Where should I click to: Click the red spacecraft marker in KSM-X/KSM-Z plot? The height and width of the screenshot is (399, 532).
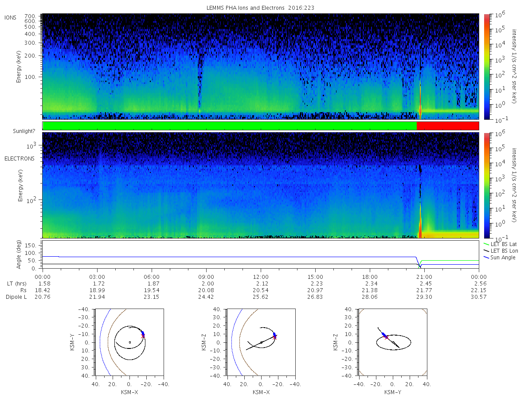point(275,337)
